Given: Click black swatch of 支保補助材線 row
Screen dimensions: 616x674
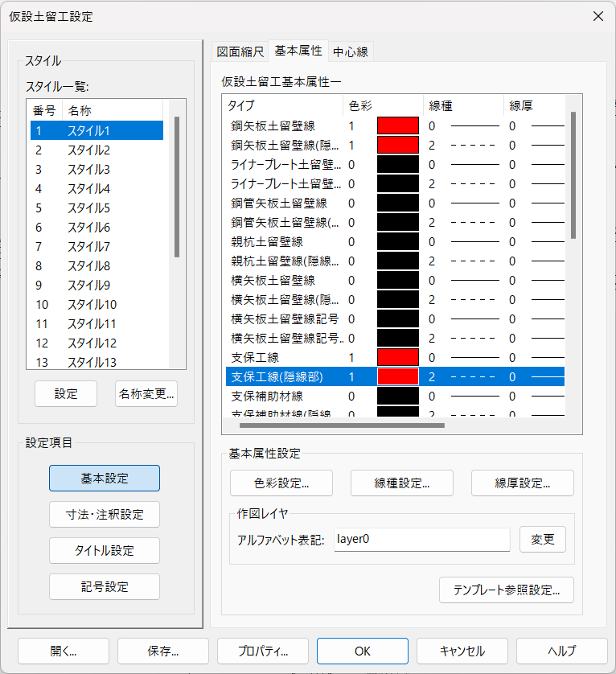Looking at the screenshot, I should tap(398, 396).
